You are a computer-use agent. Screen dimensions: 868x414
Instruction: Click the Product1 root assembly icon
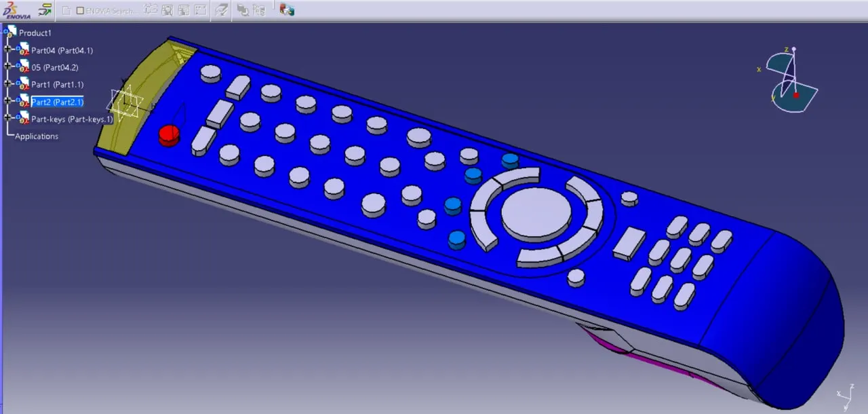tap(11, 32)
